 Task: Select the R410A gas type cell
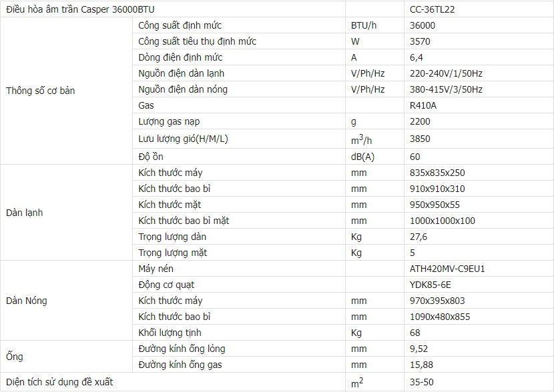click(x=423, y=105)
